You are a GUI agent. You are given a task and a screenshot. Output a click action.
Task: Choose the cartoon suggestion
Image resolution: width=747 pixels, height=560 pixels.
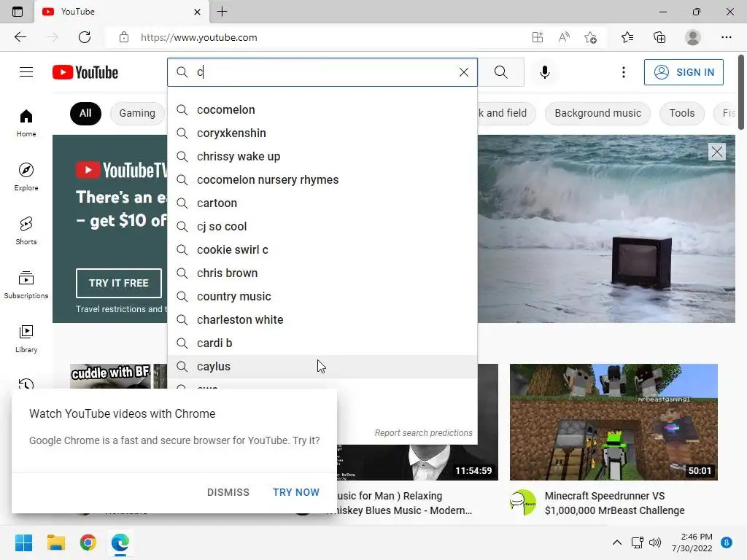point(322,203)
